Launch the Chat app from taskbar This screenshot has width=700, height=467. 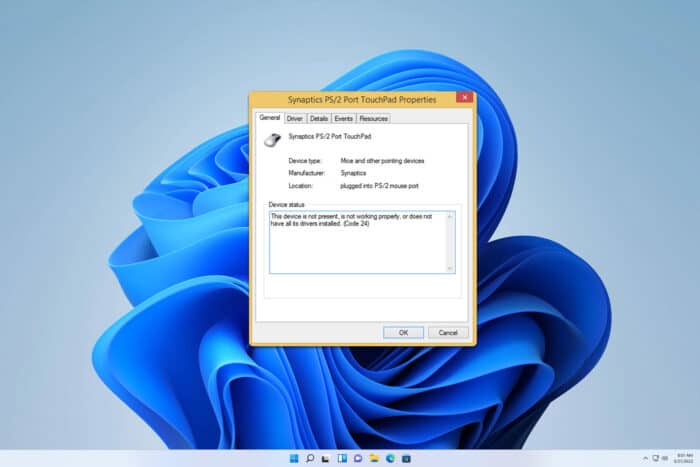pos(358,459)
